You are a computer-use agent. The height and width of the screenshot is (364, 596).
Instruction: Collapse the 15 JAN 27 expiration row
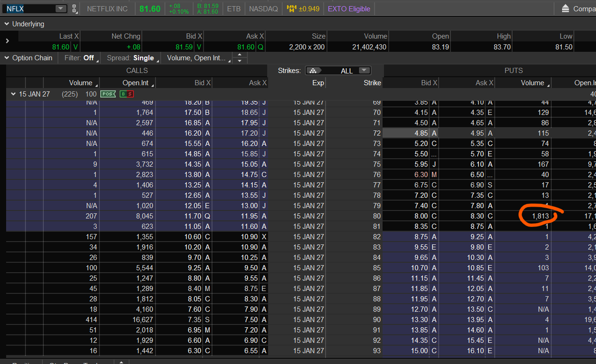pyautogui.click(x=13, y=94)
